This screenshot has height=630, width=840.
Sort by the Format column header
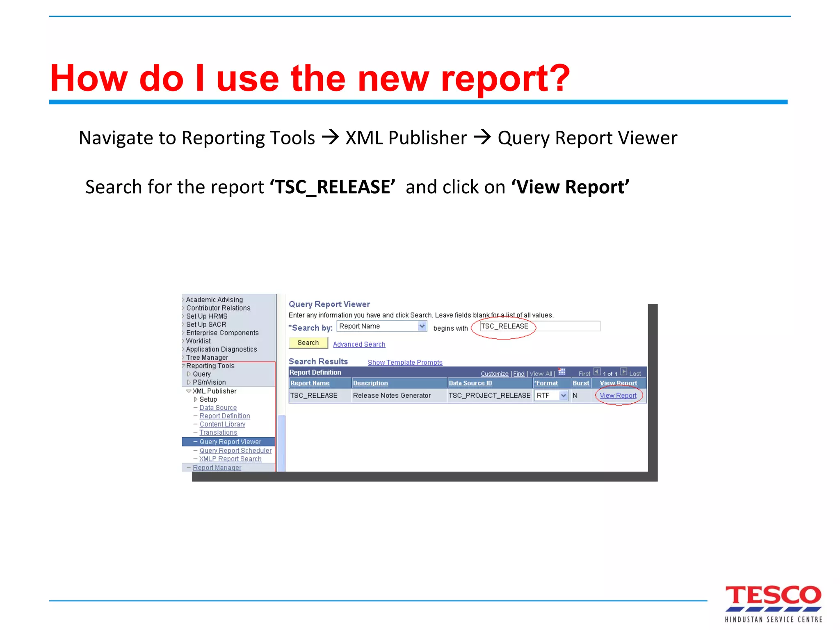pos(546,383)
